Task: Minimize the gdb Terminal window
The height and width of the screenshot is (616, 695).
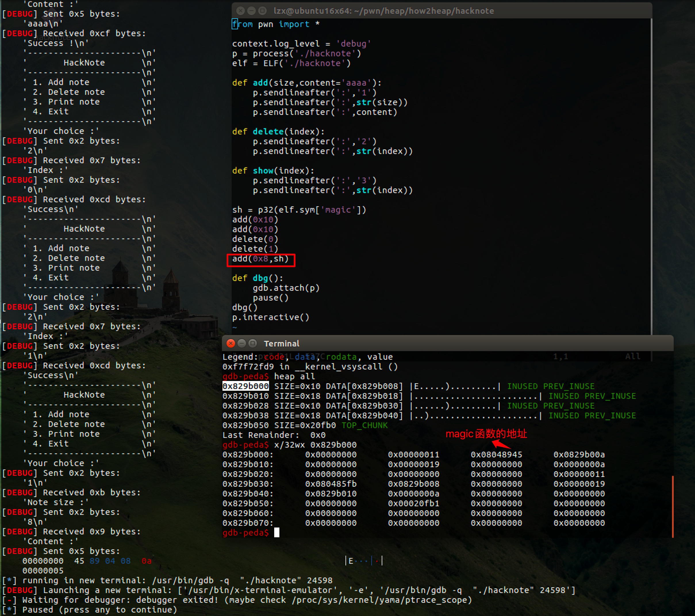Action: coord(241,343)
